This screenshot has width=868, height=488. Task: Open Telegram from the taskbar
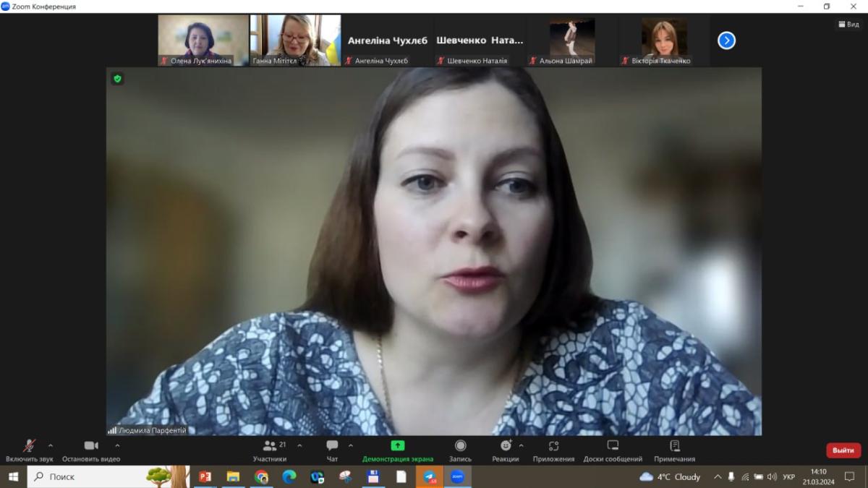click(430, 477)
